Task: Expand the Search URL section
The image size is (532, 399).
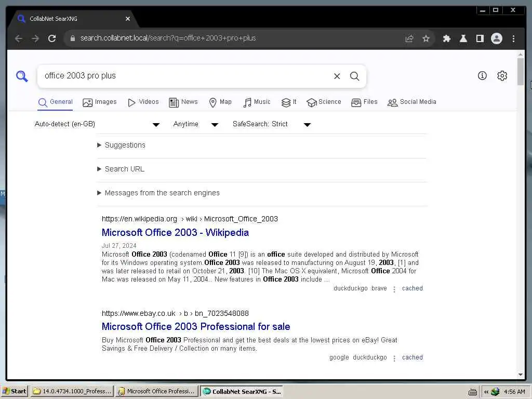Action: click(x=121, y=169)
